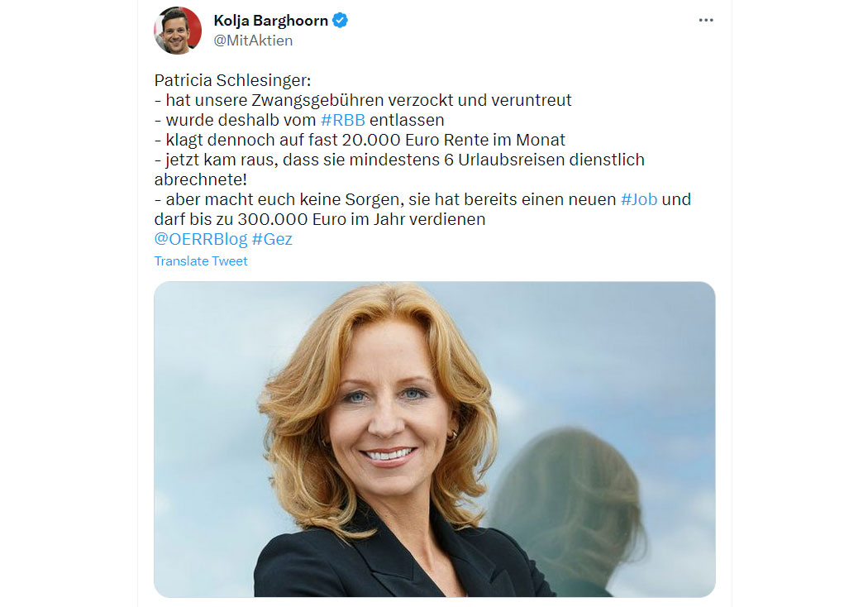Viewport: 868px width, 607px height.
Task: Open the @OERRBlog mention
Action: tap(201, 239)
